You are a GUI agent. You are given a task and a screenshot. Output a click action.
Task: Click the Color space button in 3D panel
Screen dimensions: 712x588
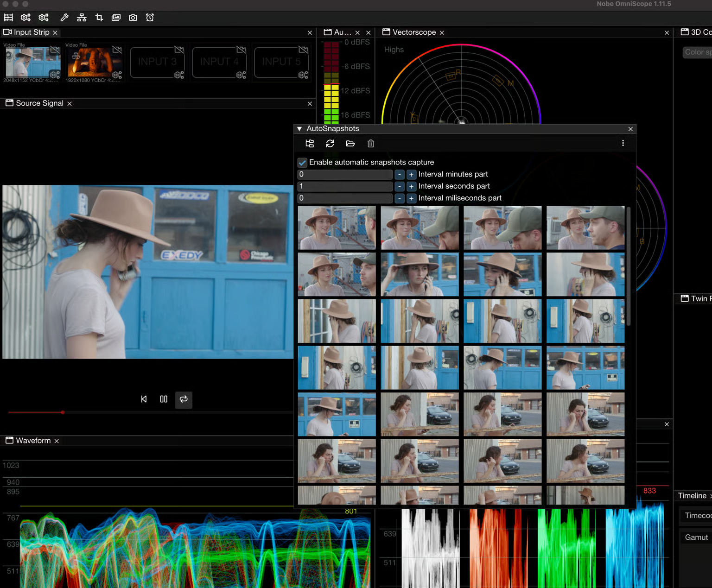click(x=698, y=52)
